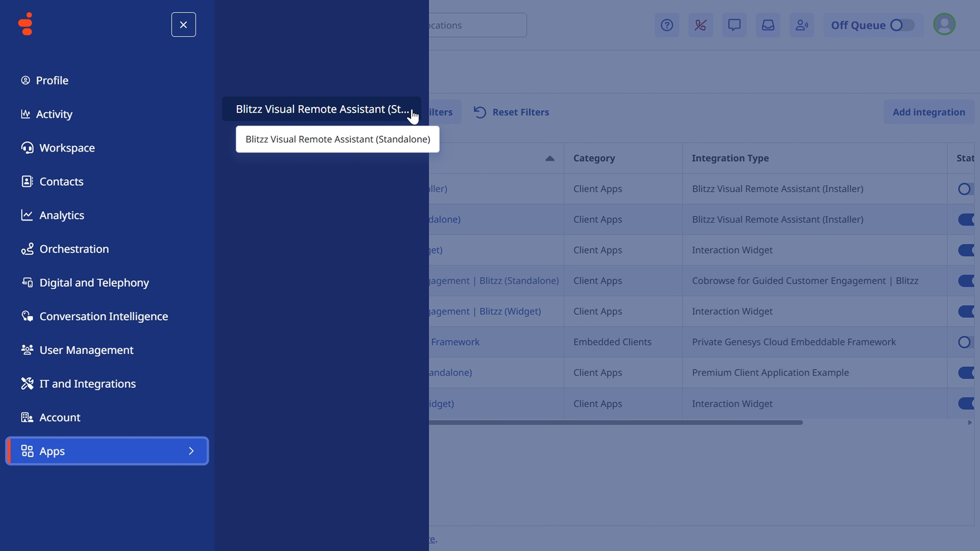Open the user avatar profile icon

click(x=944, y=24)
